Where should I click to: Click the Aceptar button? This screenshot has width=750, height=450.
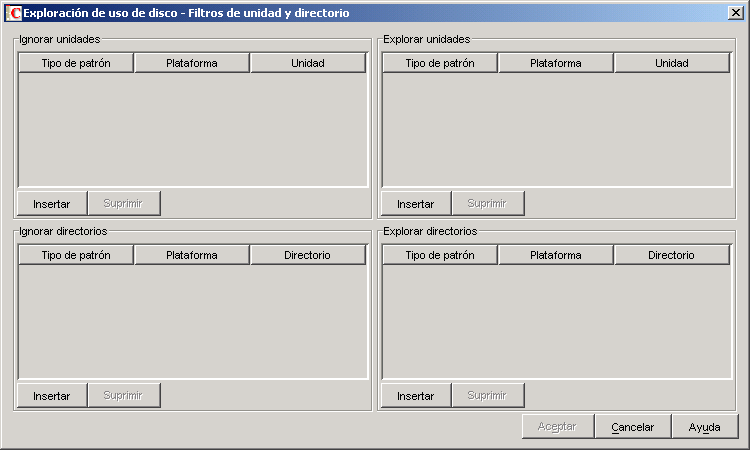tap(558, 427)
